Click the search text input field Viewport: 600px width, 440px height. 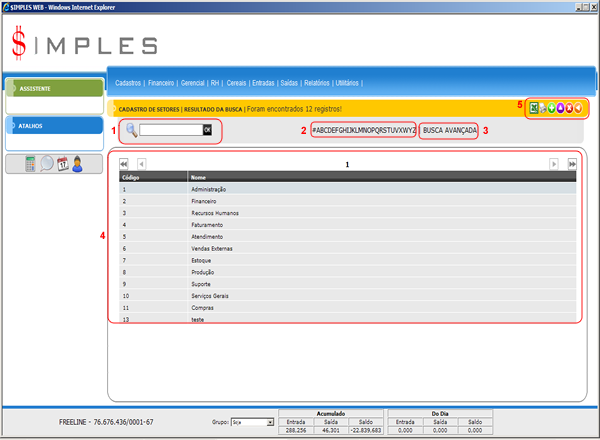tap(171, 130)
